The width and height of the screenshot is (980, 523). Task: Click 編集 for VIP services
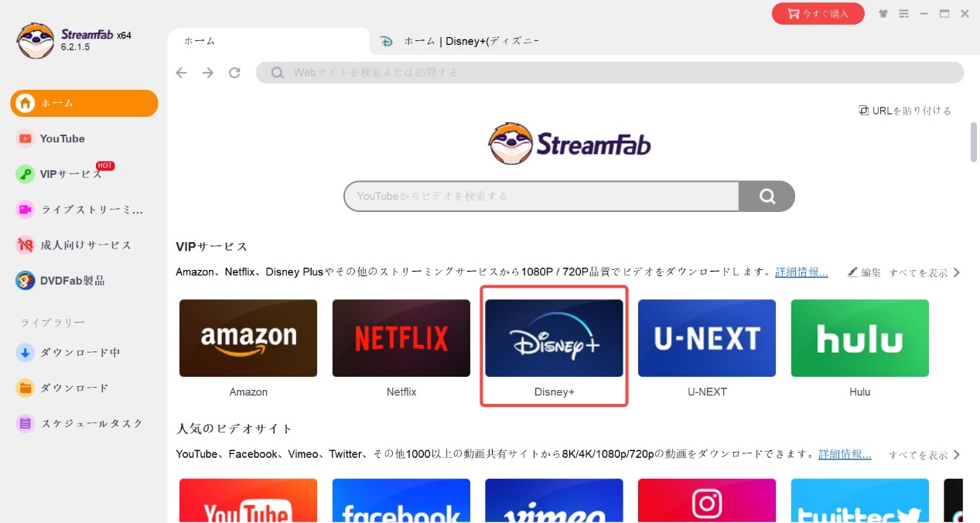click(864, 272)
